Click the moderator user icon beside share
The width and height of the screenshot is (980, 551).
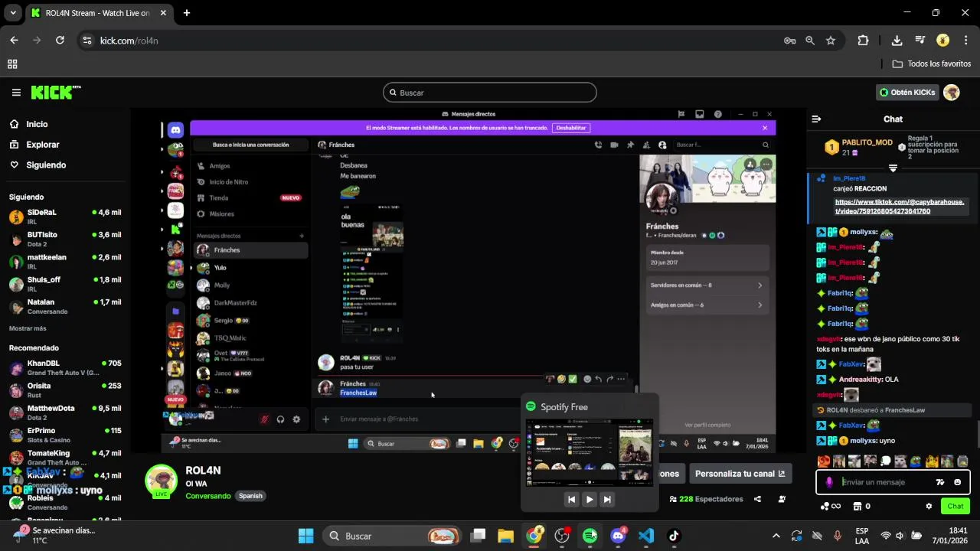point(782,499)
